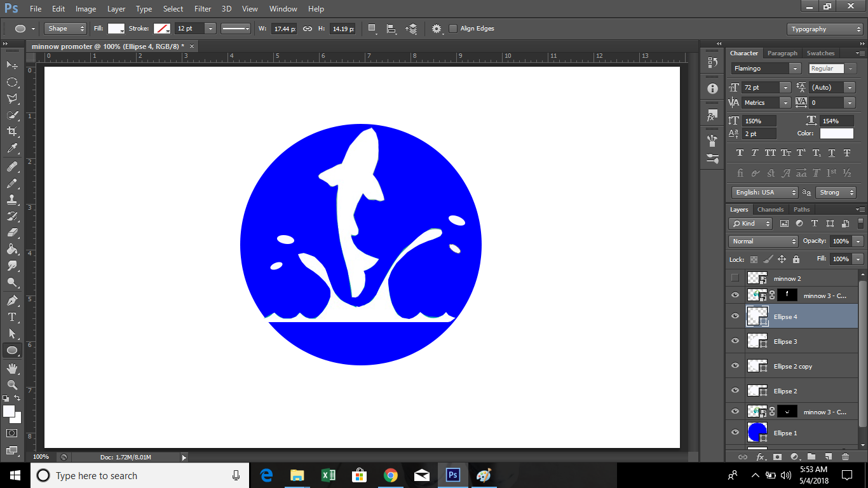Select the Brush tool
The width and height of the screenshot is (868, 488).
[x=12, y=183]
